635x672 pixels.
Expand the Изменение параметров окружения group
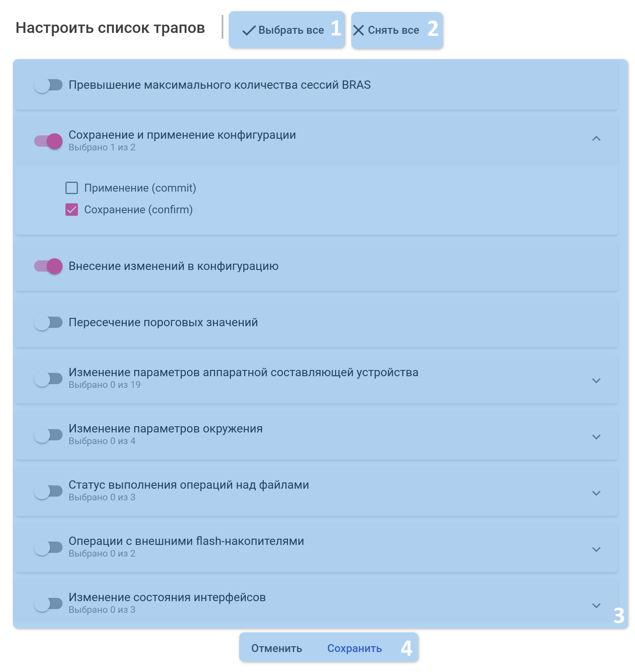(596, 437)
